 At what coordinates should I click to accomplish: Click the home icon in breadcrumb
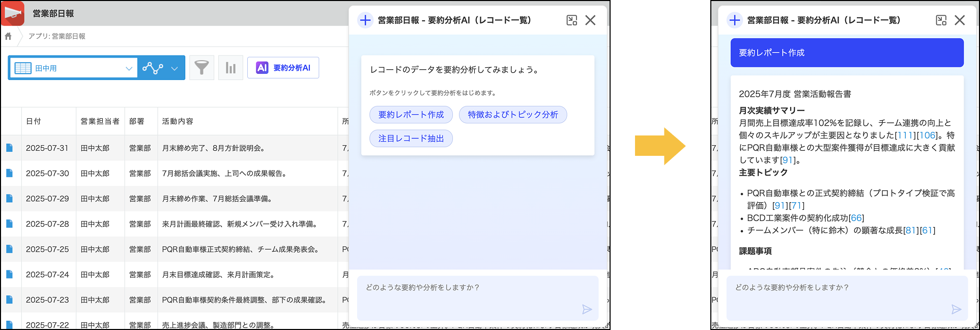(x=8, y=36)
